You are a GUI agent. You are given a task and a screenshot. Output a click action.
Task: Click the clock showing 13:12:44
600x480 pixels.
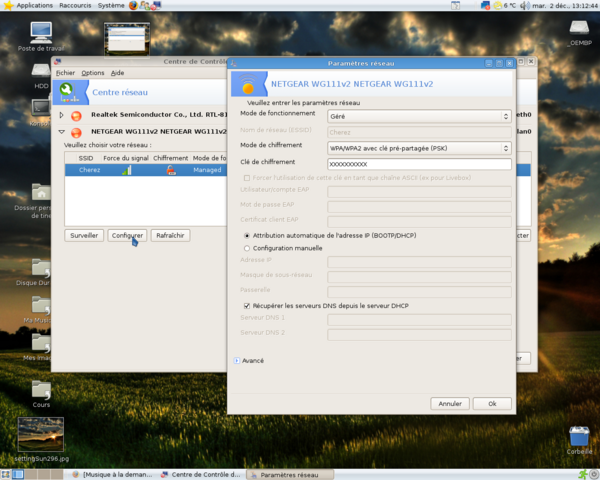[x=565, y=5]
